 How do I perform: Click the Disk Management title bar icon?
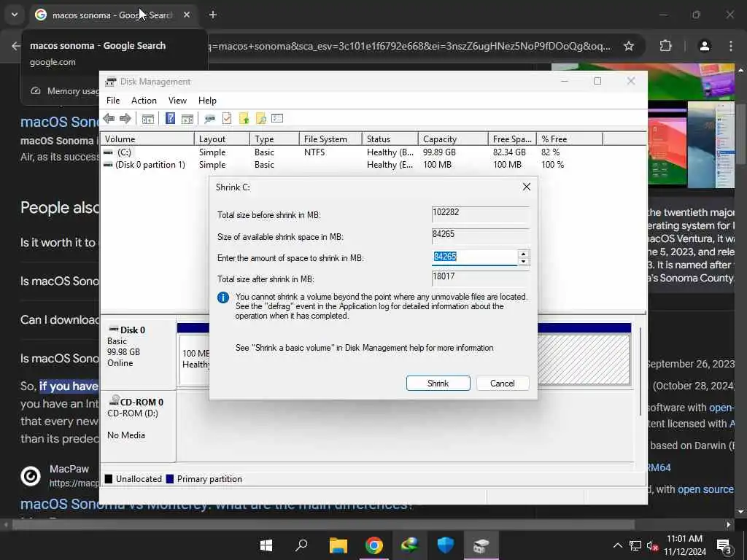[x=111, y=82]
